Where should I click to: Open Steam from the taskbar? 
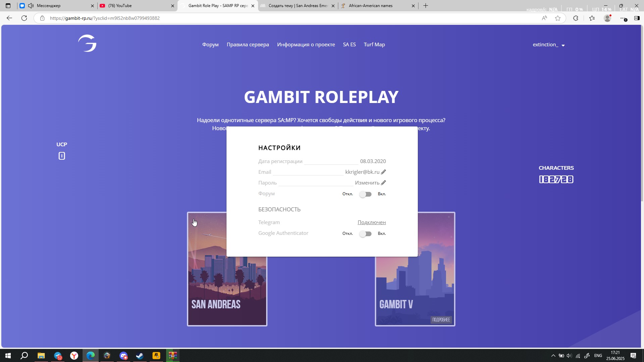click(140, 356)
